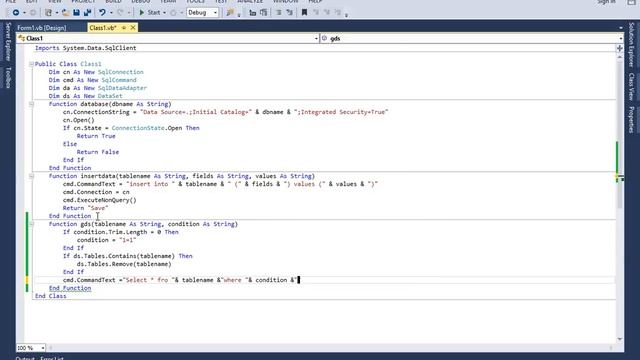Click the vertical scrollbar up arrow
This screenshot has width=640, height=360.
620,58
